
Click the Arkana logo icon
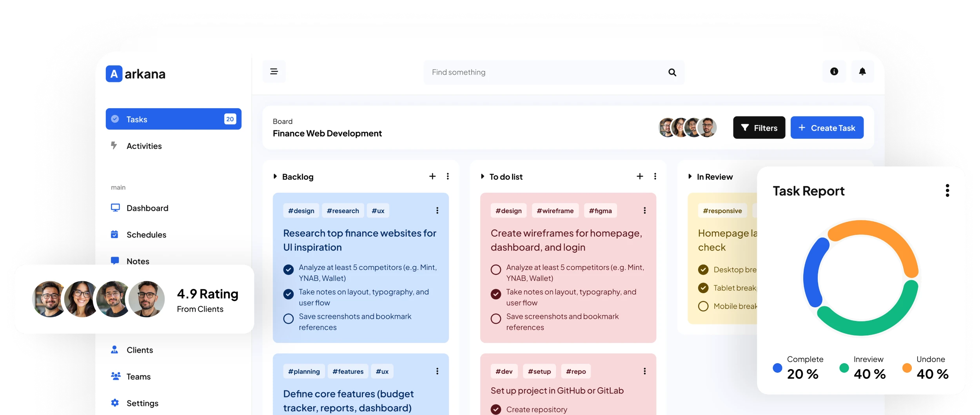(x=114, y=74)
